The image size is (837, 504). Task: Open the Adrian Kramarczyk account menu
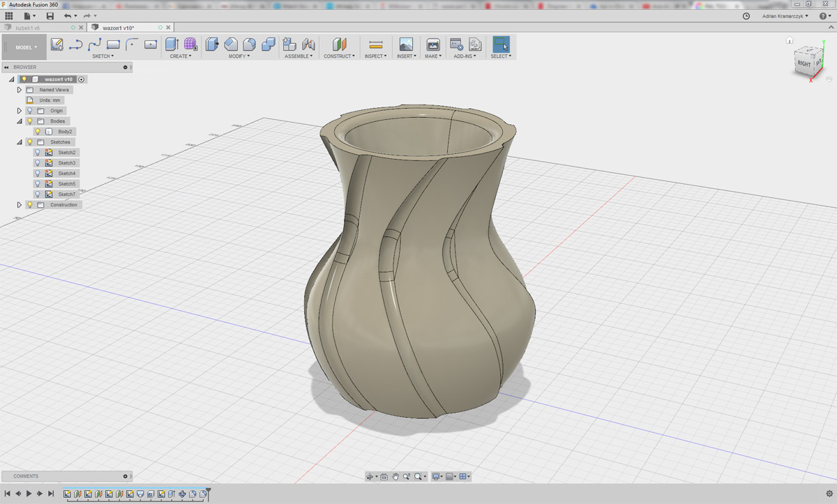click(785, 16)
